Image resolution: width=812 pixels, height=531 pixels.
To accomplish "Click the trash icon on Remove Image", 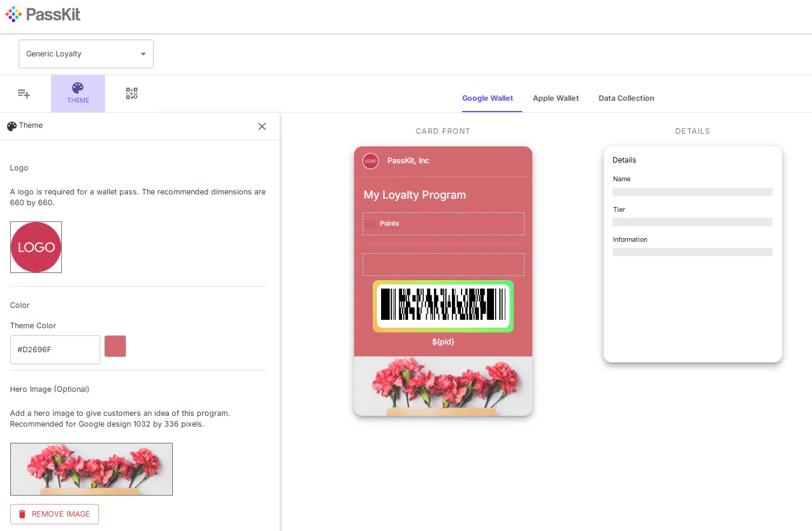I will (x=22, y=514).
